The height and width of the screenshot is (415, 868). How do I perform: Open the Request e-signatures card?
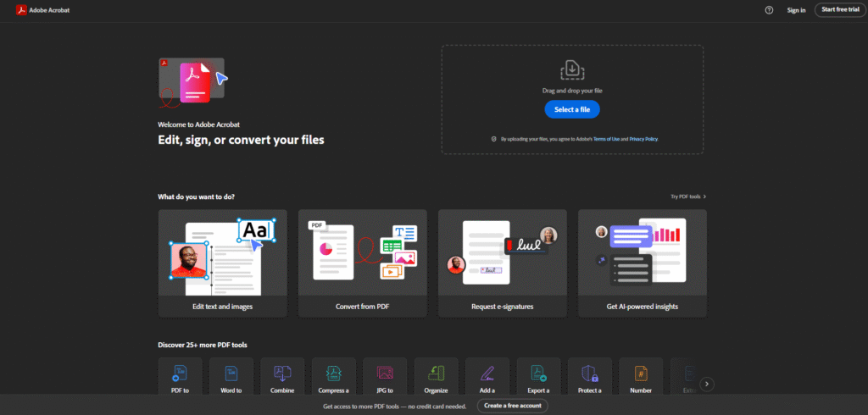click(x=502, y=263)
